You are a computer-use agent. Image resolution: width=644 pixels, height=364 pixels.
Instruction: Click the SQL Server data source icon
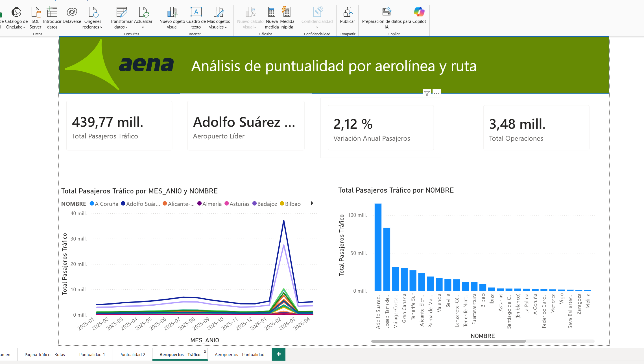coord(36,12)
